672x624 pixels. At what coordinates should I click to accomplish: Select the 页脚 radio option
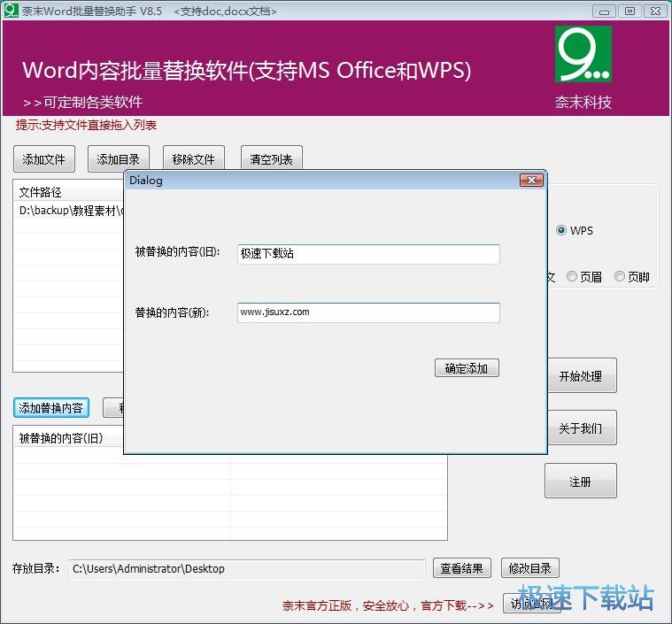632,277
